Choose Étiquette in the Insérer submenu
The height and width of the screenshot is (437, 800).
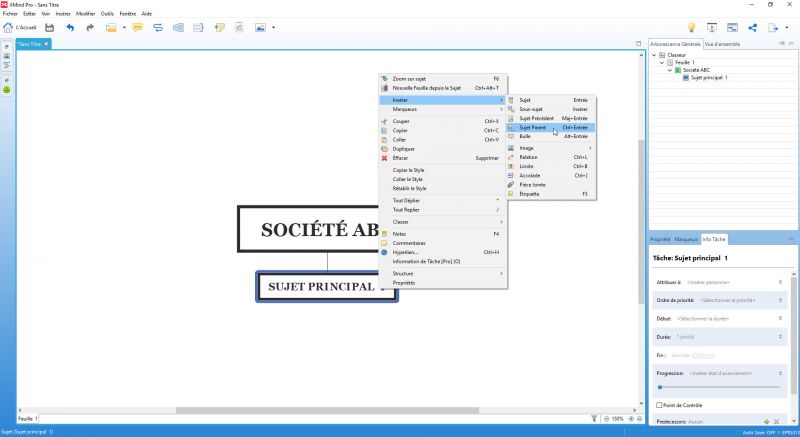coord(551,194)
